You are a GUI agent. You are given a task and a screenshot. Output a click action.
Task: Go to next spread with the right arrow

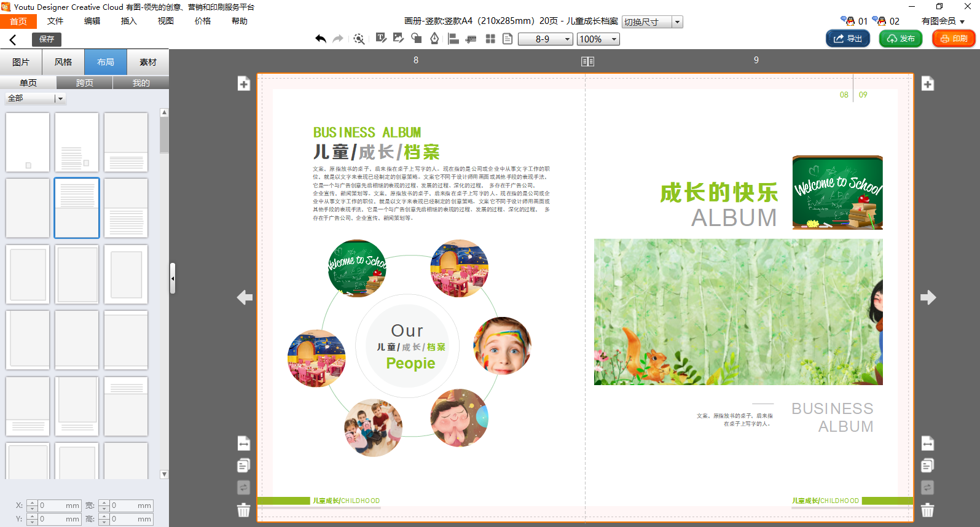(x=928, y=298)
